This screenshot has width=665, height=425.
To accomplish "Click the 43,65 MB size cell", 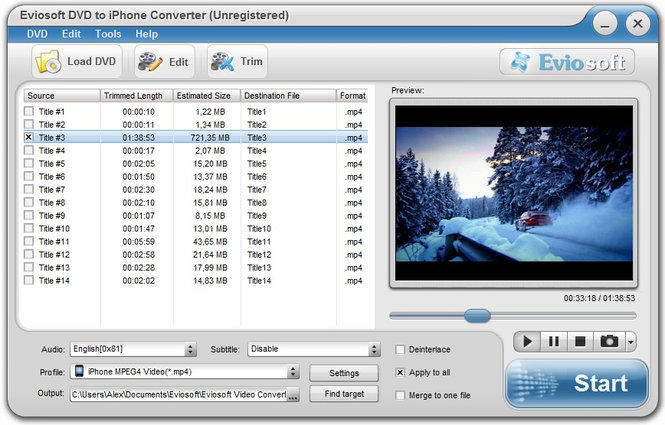I will [210, 242].
